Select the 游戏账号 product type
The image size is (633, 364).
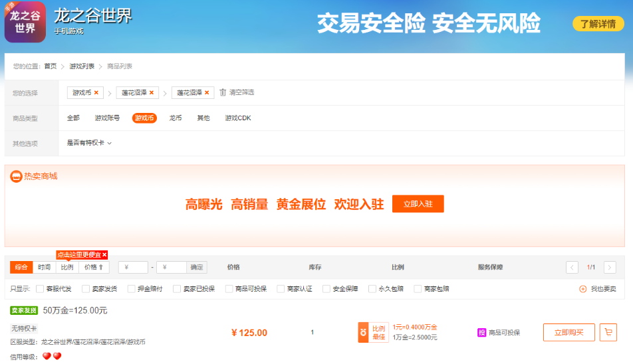tap(107, 118)
